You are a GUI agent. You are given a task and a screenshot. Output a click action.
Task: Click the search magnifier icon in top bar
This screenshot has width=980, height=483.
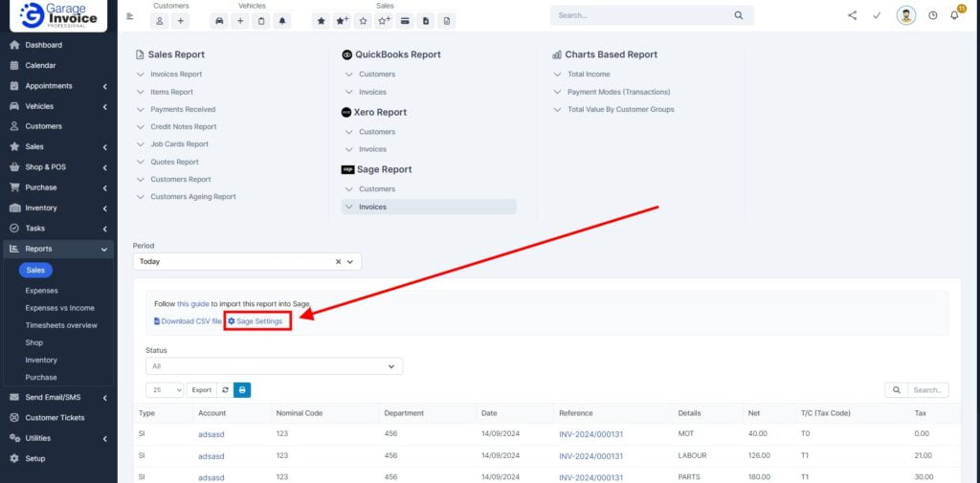(739, 15)
